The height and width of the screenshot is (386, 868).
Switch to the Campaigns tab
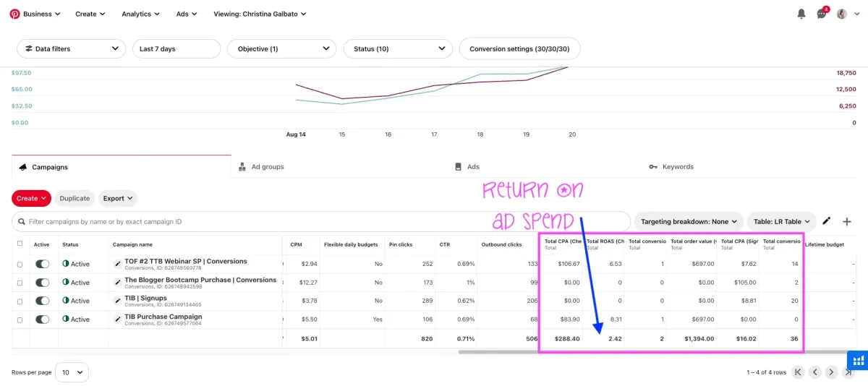click(x=122, y=166)
